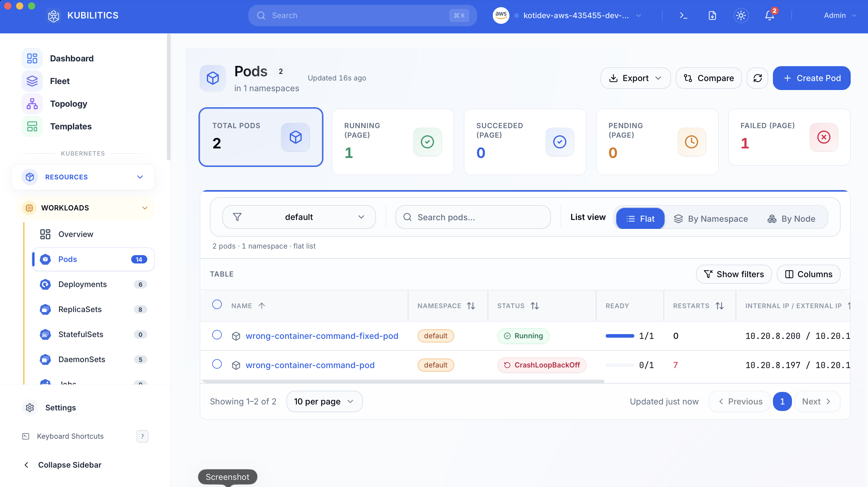Click the horizontal table scrollbar
This screenshot has height=487, width=868.
click(403, 381)
